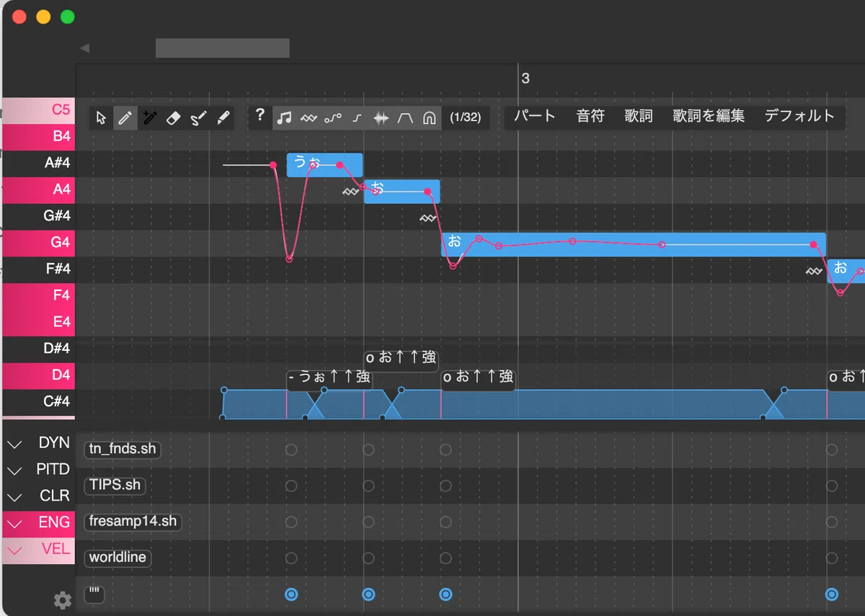
Task: Select the pencil-plus note tool
Action: click(150, 118)
